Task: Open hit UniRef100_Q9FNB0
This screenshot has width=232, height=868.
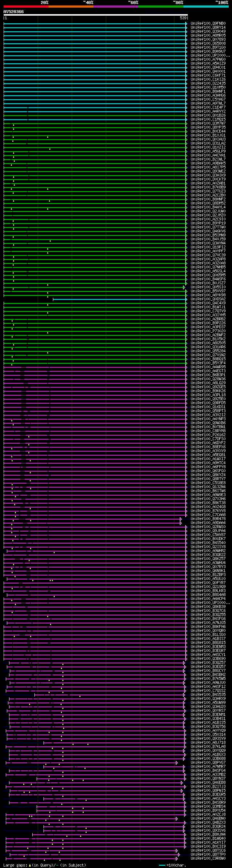Action: [x=208, y=24]
